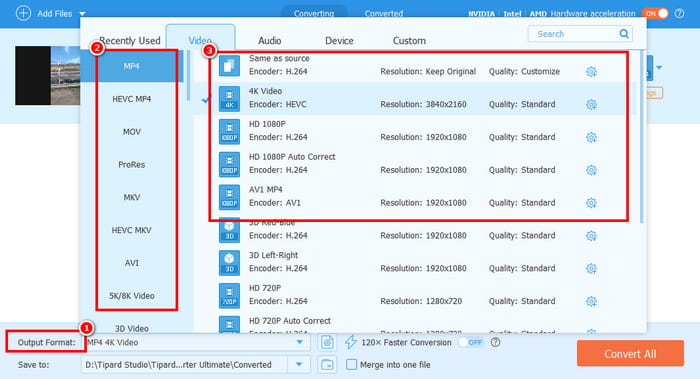
Task: Open the Add Files dropdown arrow
Action: [x=83, y=14]
